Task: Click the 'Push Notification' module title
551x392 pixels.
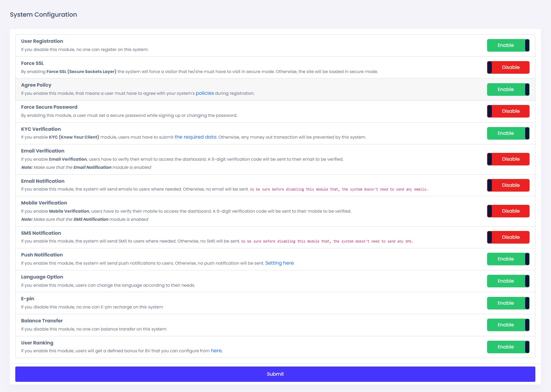Action: (x=42, y=255)
